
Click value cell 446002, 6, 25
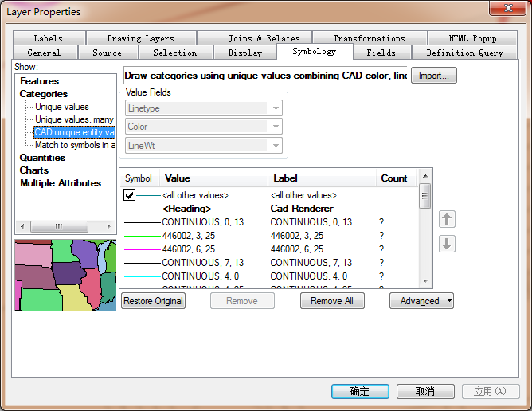[189, 249]
